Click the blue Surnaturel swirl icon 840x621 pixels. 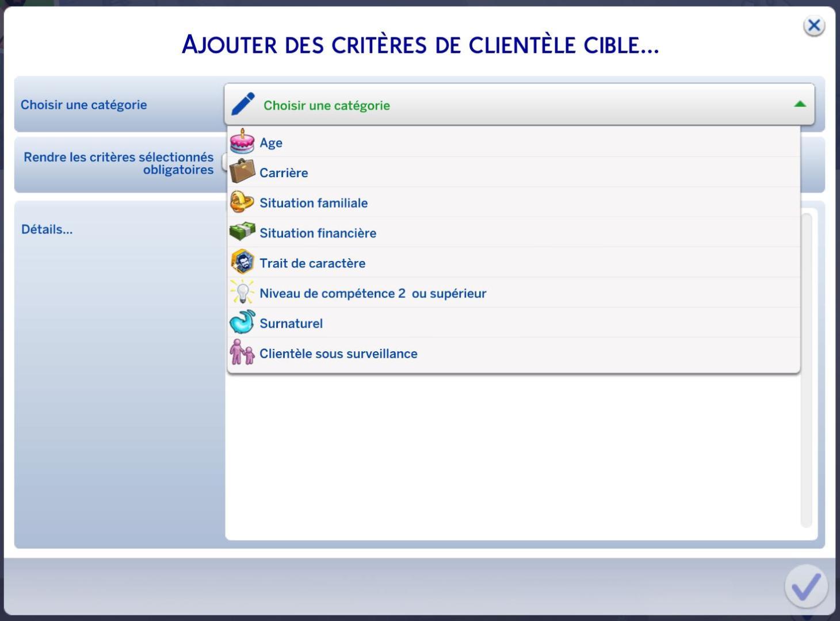242,323
